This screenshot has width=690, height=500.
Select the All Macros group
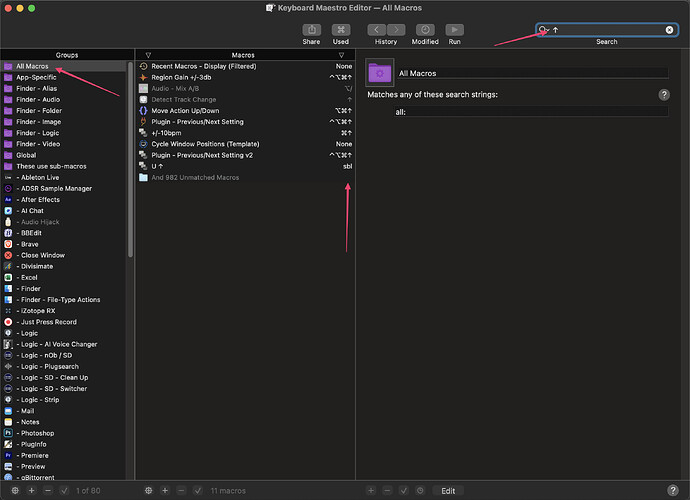coord(63,66)
